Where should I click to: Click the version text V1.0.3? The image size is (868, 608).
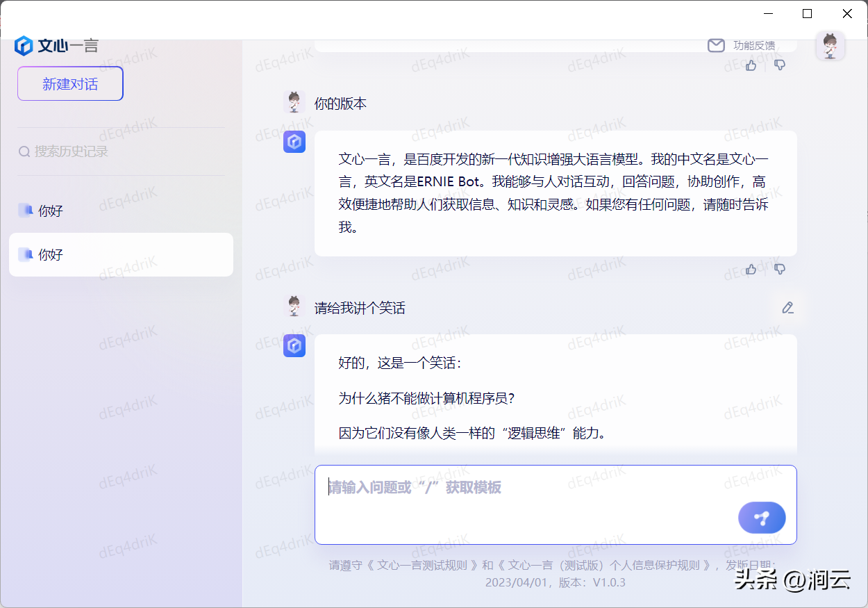(609, 582)
